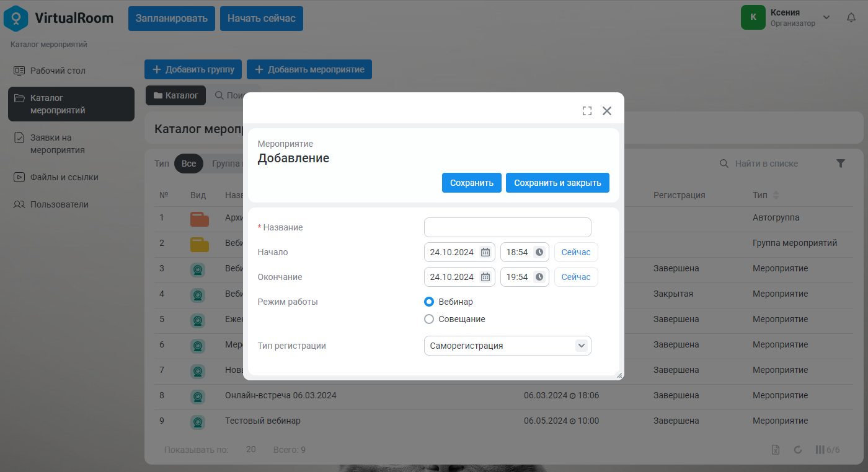Switch to the Каталог tab
The image size is (868, 472).
(175, 95)
